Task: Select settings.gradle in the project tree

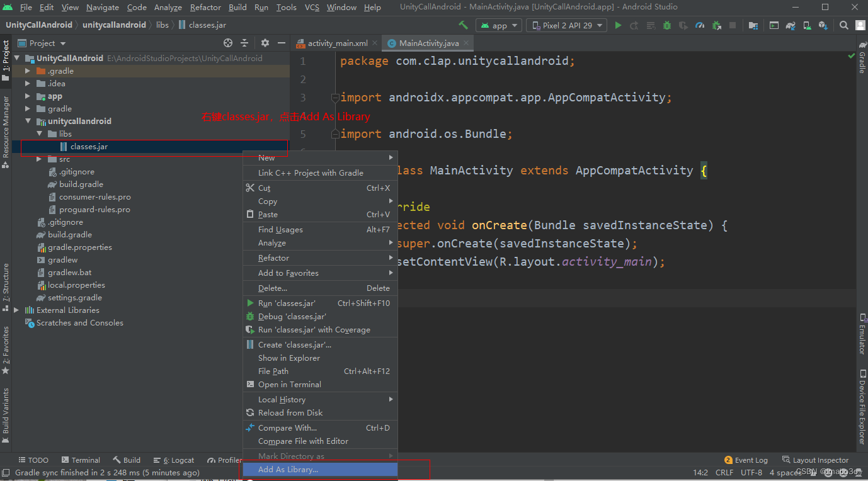Action: coord(69,298)
